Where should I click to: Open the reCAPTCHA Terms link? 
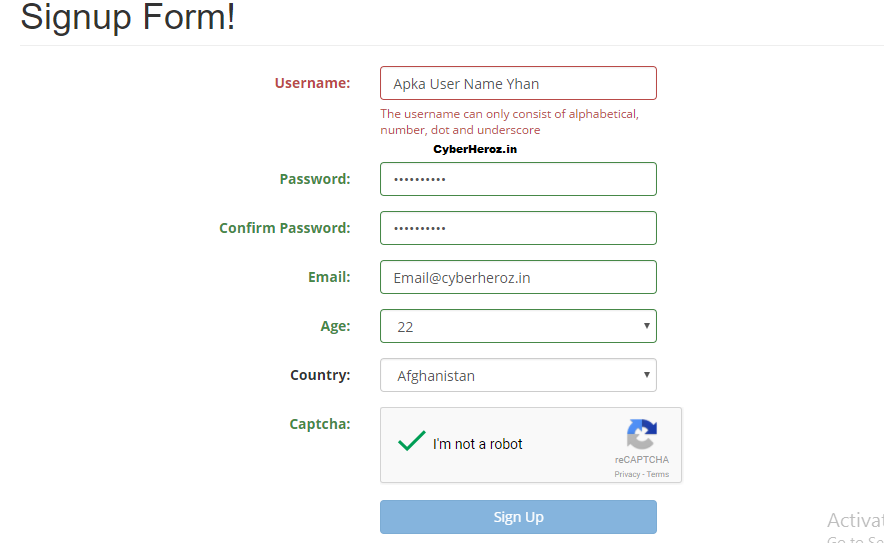[x=658, y=474]
